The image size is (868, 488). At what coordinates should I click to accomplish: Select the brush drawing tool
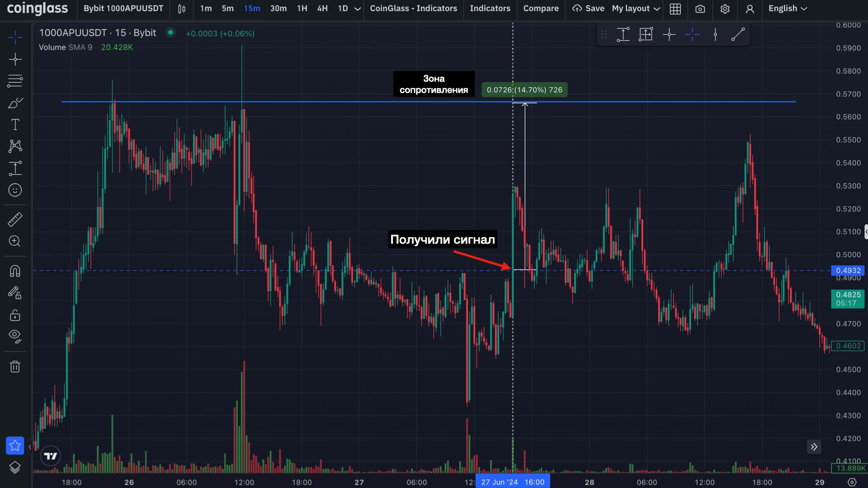tap(15, 103)
